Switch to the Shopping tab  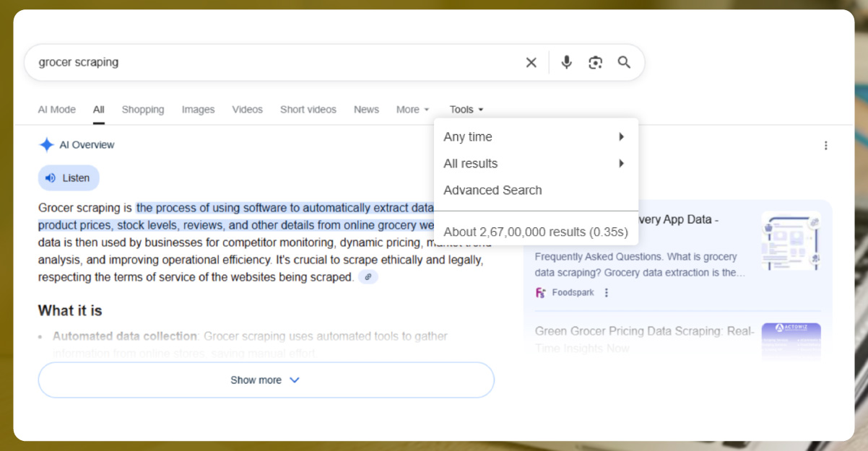pos(143,110)
